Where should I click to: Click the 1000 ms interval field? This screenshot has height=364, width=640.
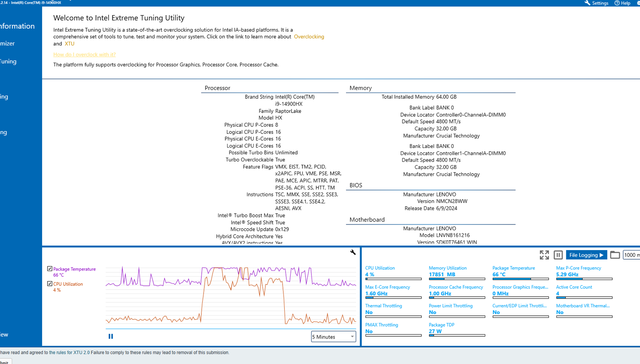coord(631,255)
